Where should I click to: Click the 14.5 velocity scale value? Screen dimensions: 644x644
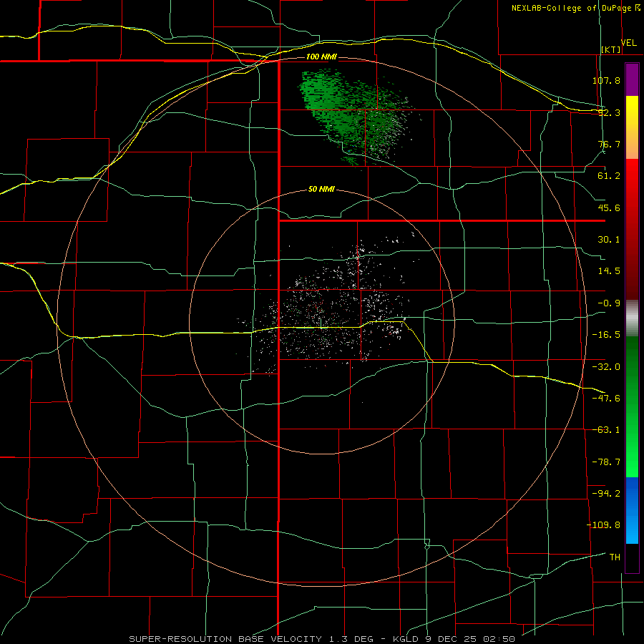pos(609,271)
